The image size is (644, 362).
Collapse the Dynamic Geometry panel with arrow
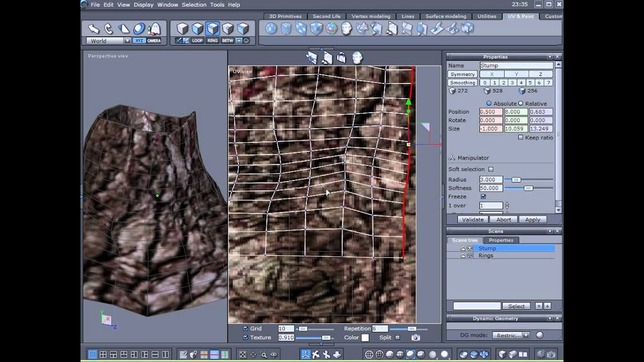coord(549,319)
